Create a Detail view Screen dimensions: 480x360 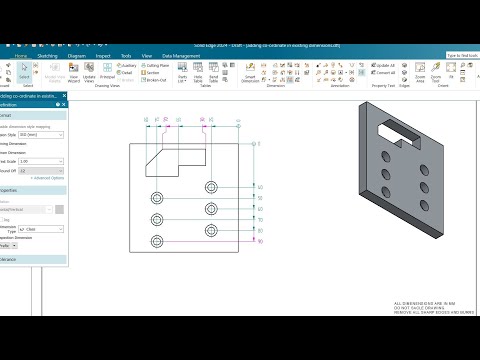coord(125,73)
